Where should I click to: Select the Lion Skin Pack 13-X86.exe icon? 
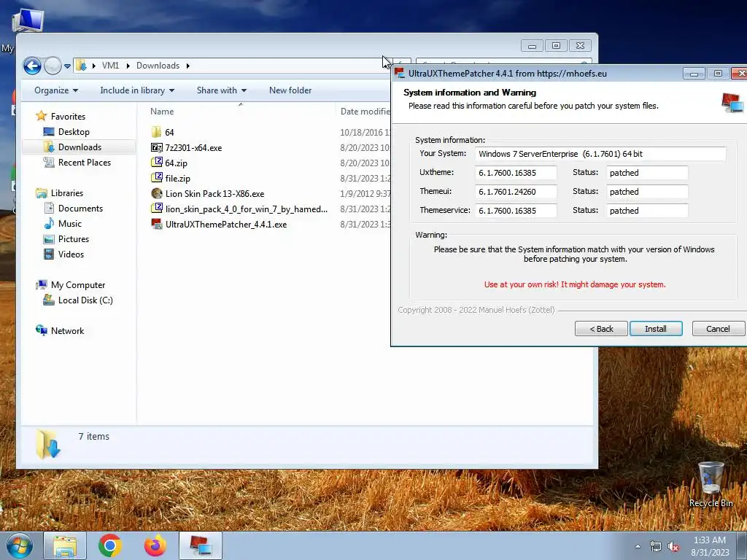(x=156, y=193)
